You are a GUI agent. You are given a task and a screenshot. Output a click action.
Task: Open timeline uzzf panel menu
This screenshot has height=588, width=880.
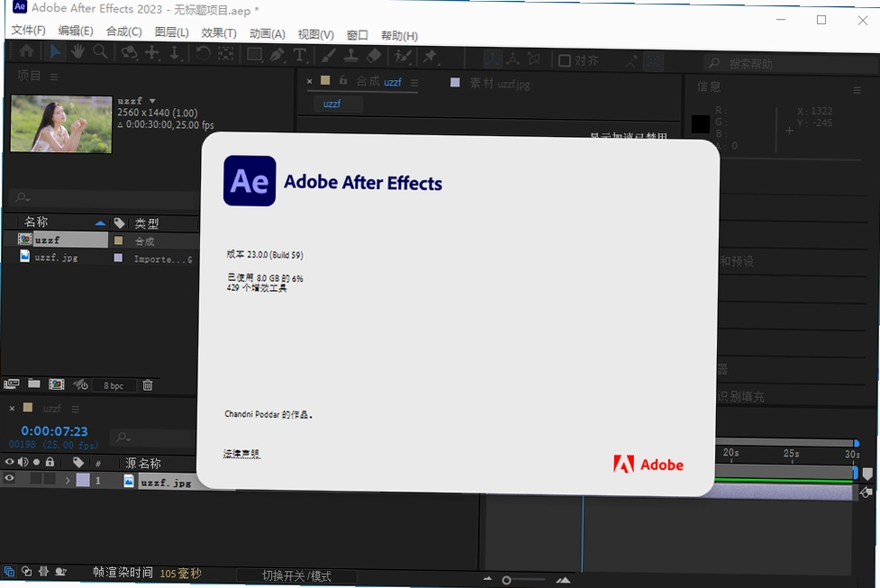tap(76, 409)
